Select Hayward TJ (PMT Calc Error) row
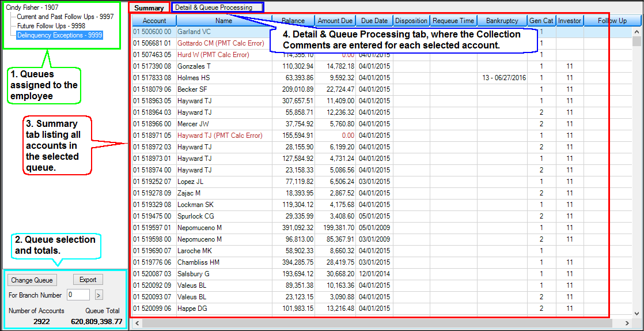Image resolution: width=644 pixels, height=331 pixels. 382,135
